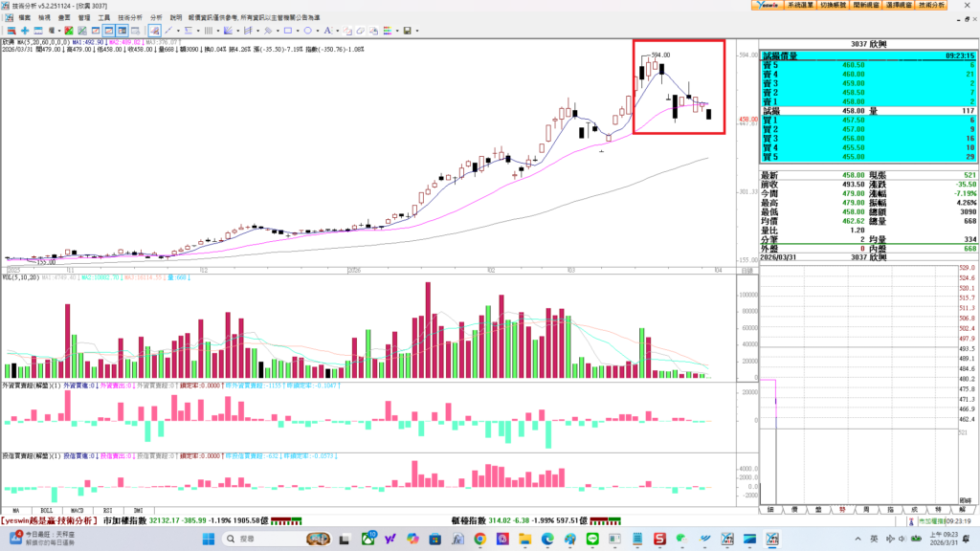This screenshot has width=980, height=551.
Task: Open LINE app from the taskbar
Action: tap(592, 540)
